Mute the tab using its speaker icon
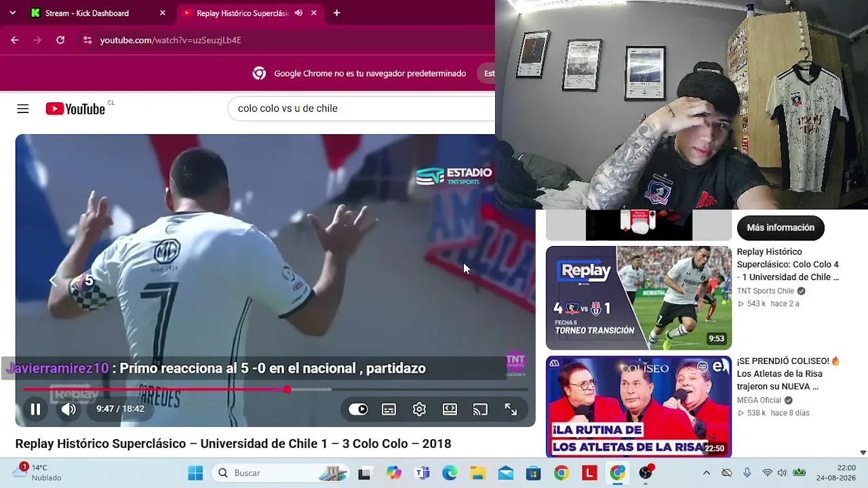Viewport: 868px width, 488px height. (298, 13)
